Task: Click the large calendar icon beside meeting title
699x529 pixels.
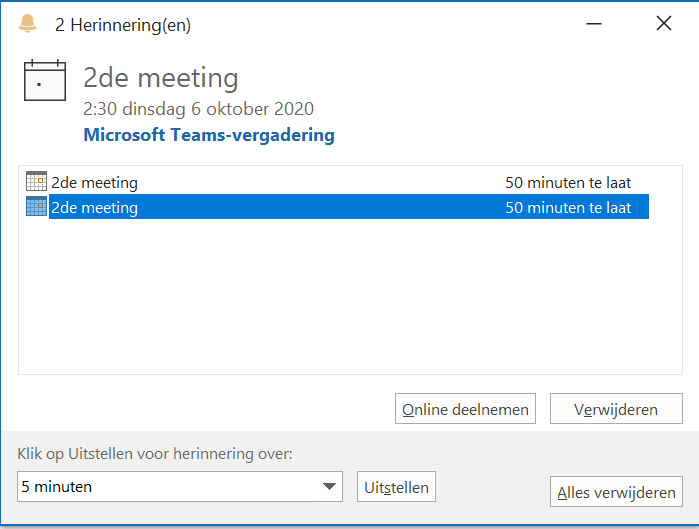Action: point(45,80)
